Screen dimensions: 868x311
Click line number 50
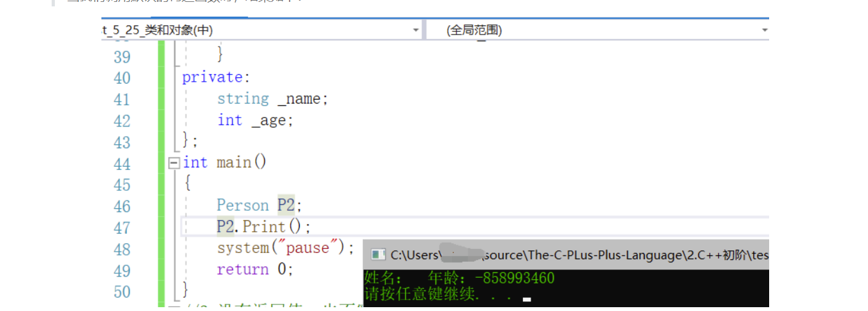tap(122, 292)
